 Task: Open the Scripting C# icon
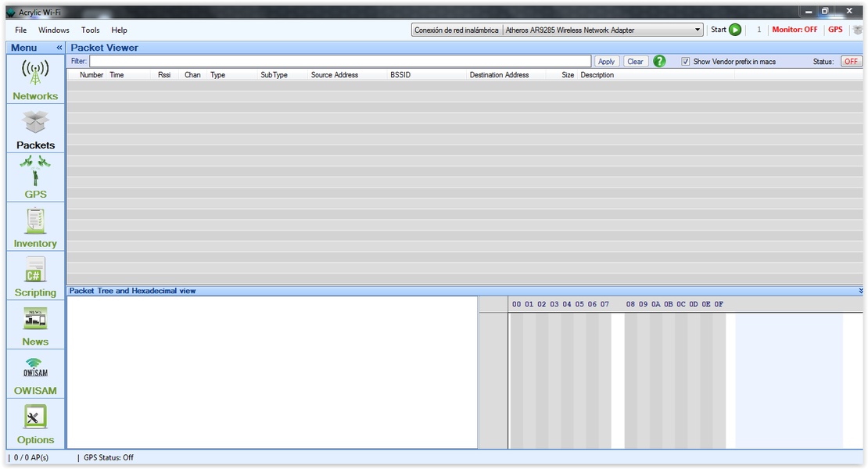[x=35, y=270]
